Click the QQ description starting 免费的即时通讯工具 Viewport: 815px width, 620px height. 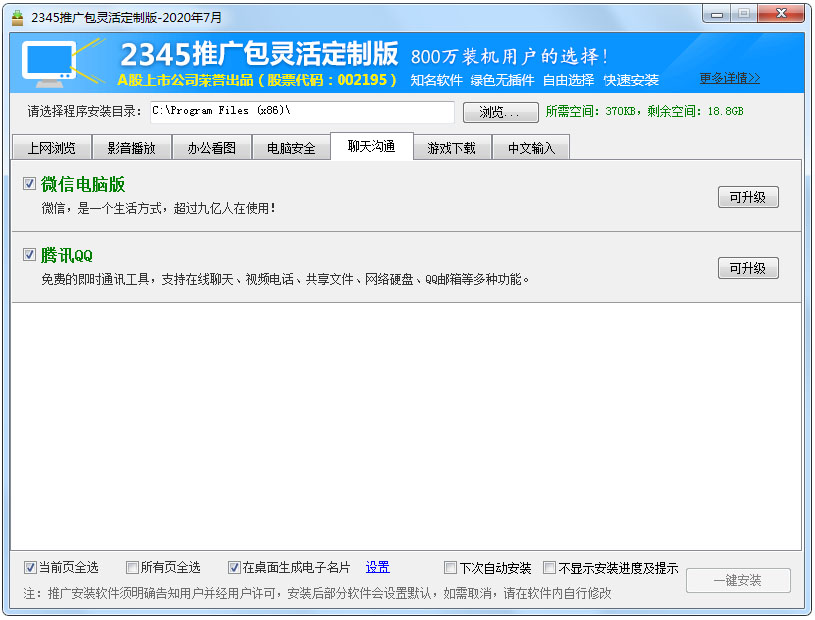pyautogui.click(x=285, y=280)
